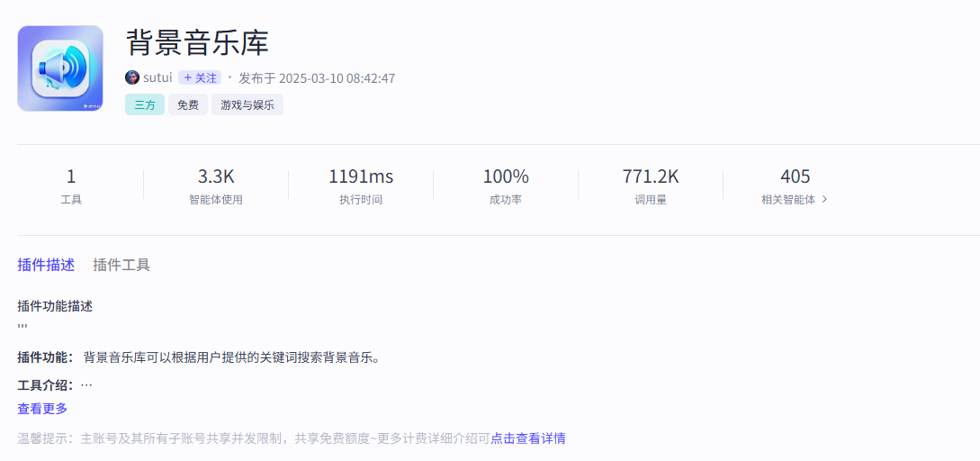Click the 3.3K 智能体使用 statistic
Screen dimensions: 980x461
click(x=216, y=185)
